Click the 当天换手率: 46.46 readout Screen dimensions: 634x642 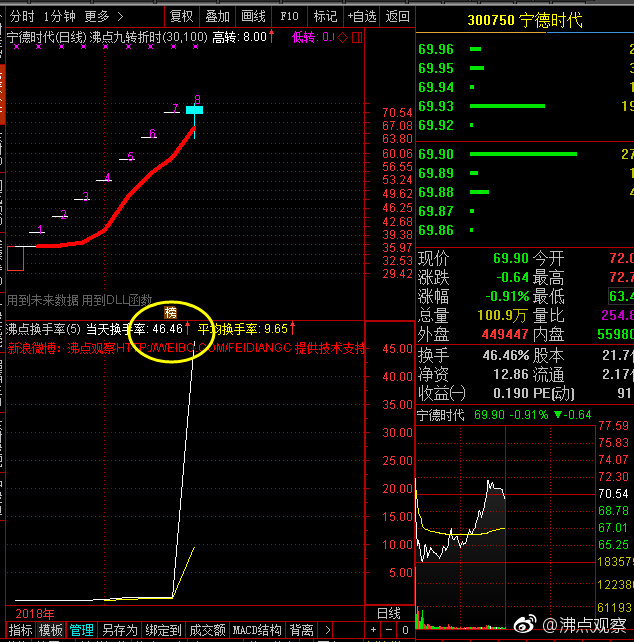click(x=134, y=329)
